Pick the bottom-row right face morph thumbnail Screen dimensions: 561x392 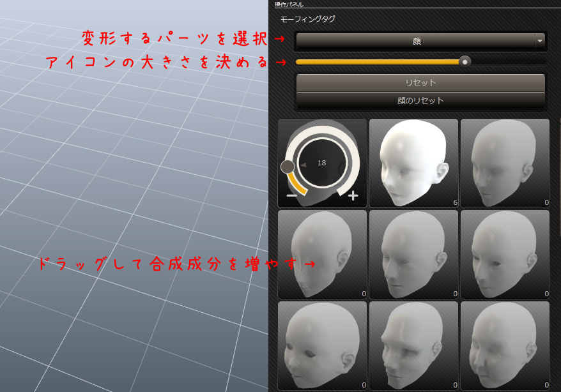coord(505,345)
